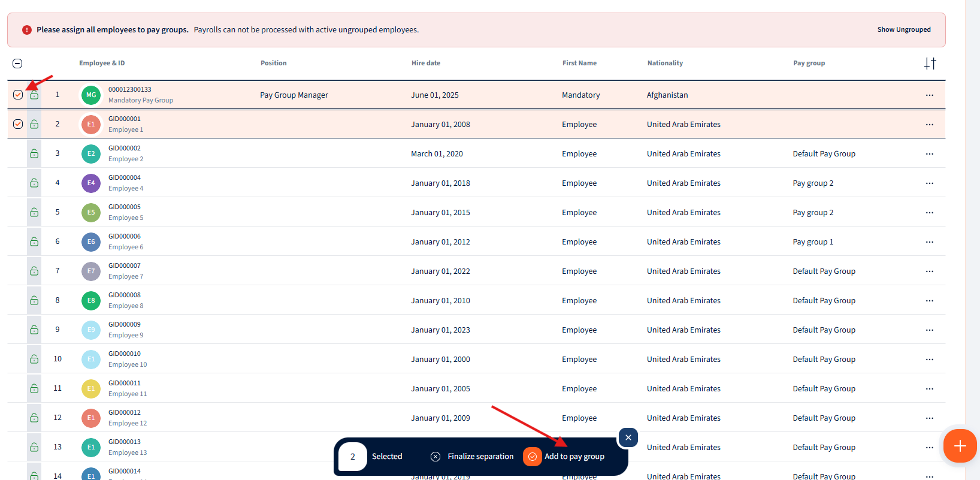Open row options for Mandatory Pay Group

[929, 95]
